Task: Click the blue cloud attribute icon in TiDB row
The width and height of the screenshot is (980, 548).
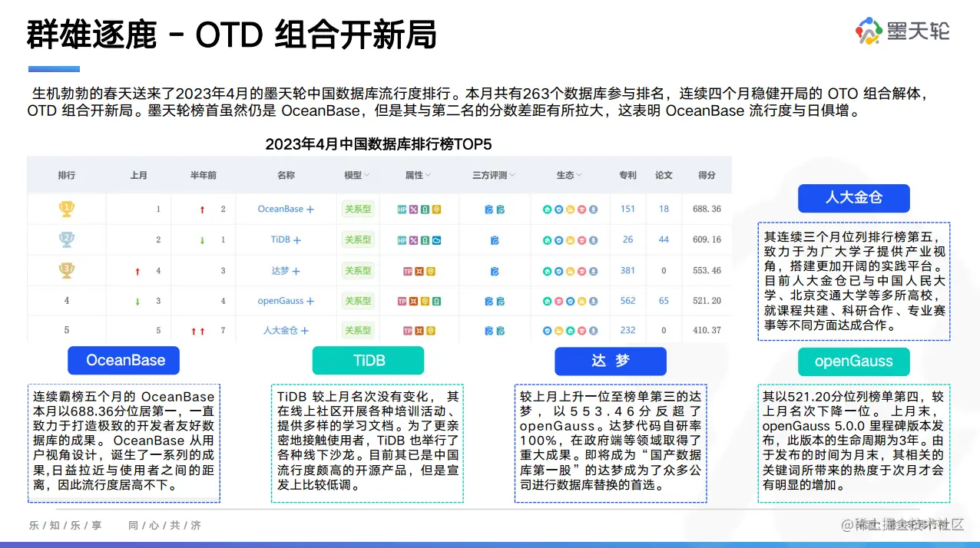Action: (x=436, y=240)
